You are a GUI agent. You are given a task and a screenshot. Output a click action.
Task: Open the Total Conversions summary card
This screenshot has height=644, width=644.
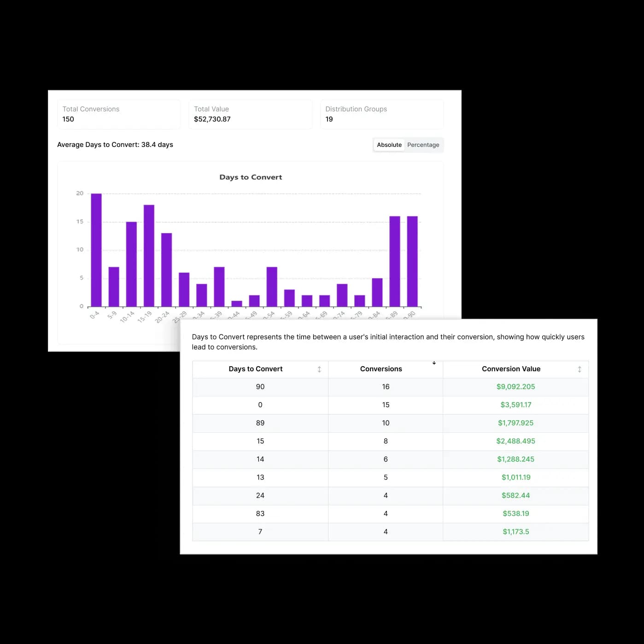[x=119, y=114]
